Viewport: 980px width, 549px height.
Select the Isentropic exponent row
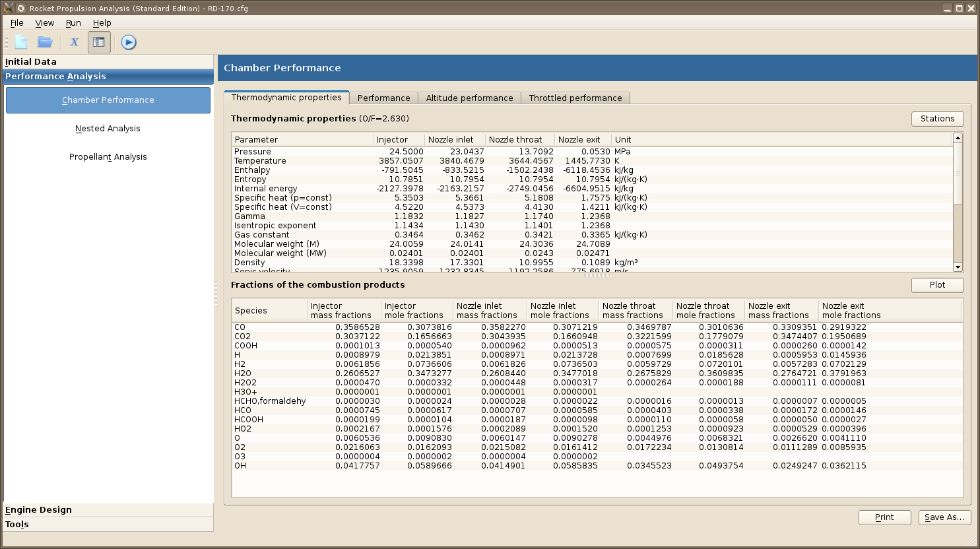(592, 226)
